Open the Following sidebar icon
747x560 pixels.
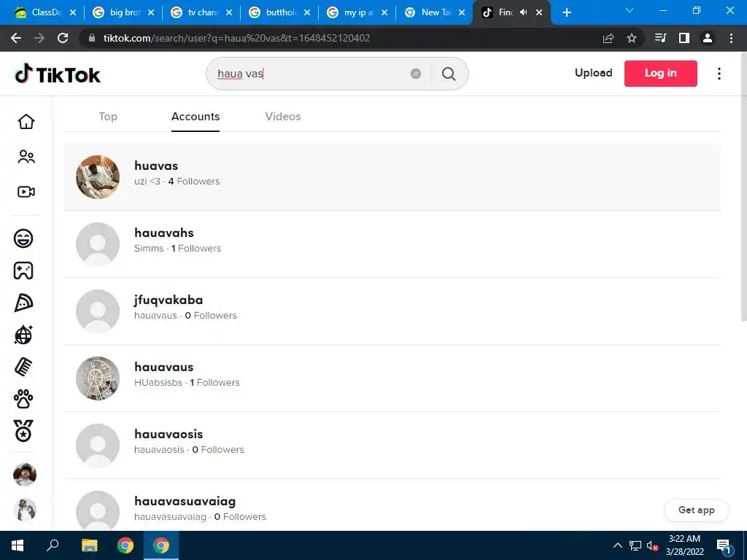click(x=26, y=157)
